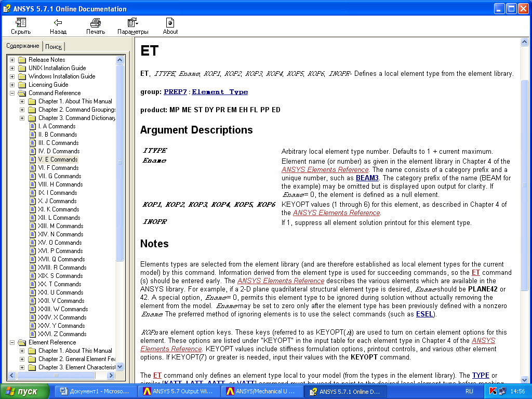Click the Licensing Guide folder icon
Image resolution: width=532 pixels, height=399 pixels.
point(22,85)
